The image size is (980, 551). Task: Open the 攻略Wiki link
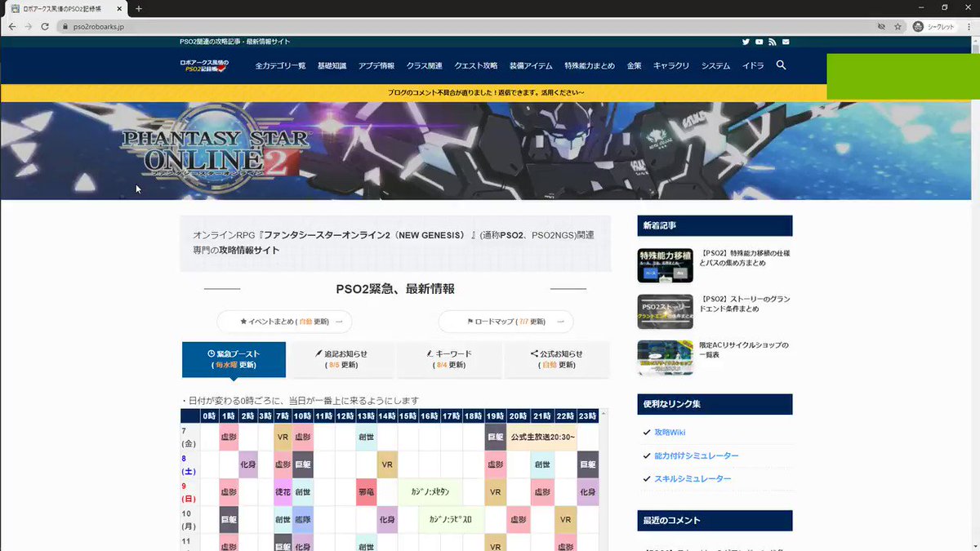[670, 433]
